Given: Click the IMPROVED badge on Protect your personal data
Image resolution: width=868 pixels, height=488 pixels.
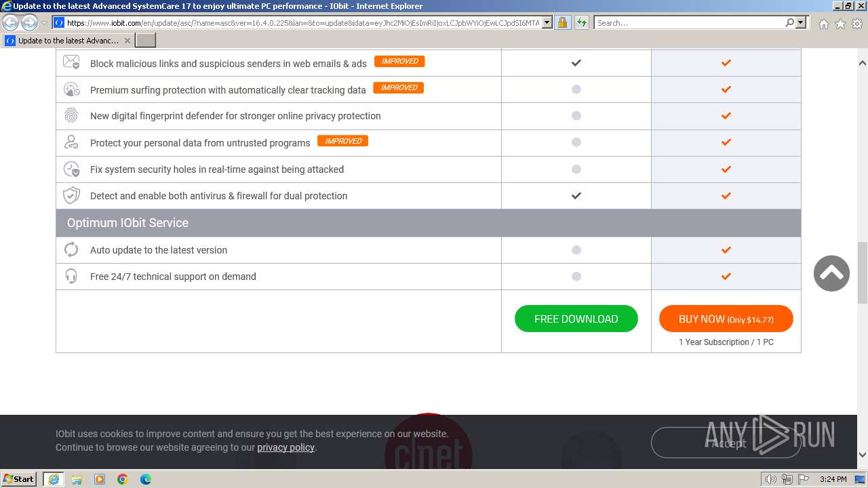Looking at the screenshot, I should click(343, 141).
